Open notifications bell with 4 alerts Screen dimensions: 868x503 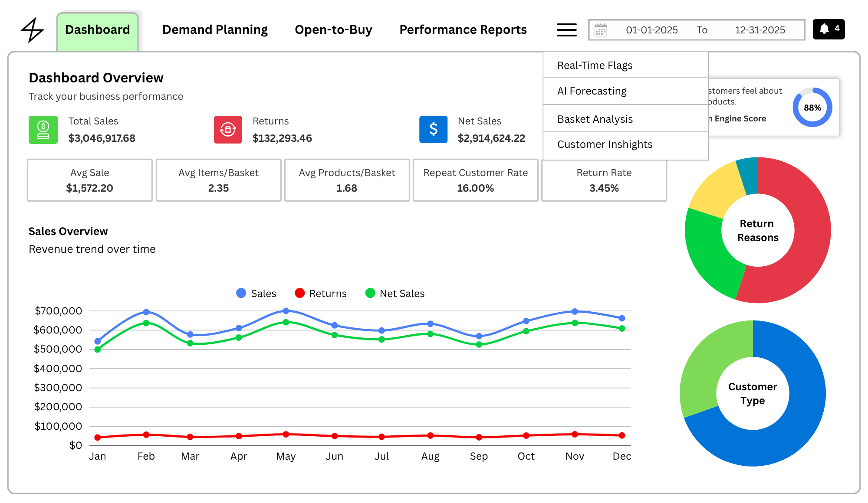coord(829,29)
